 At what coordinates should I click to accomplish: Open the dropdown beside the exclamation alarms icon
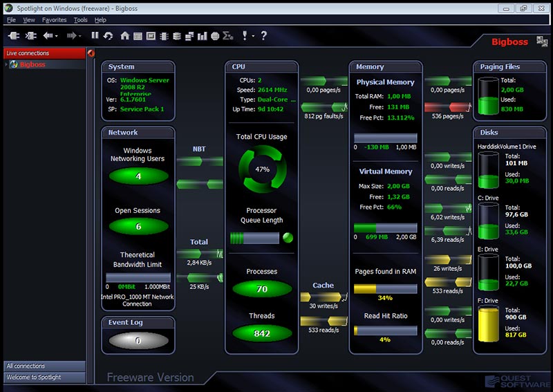253,36
